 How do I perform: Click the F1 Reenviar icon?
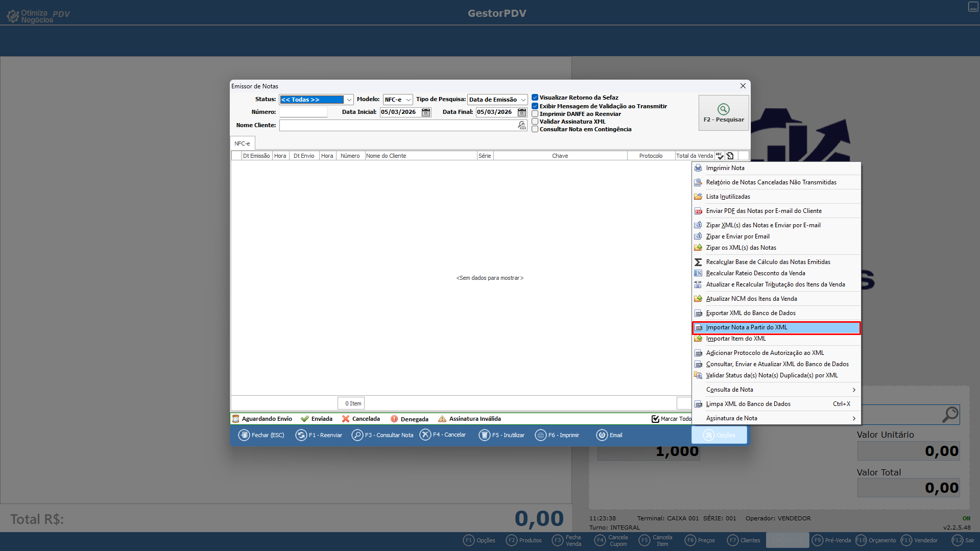point(301,435)
